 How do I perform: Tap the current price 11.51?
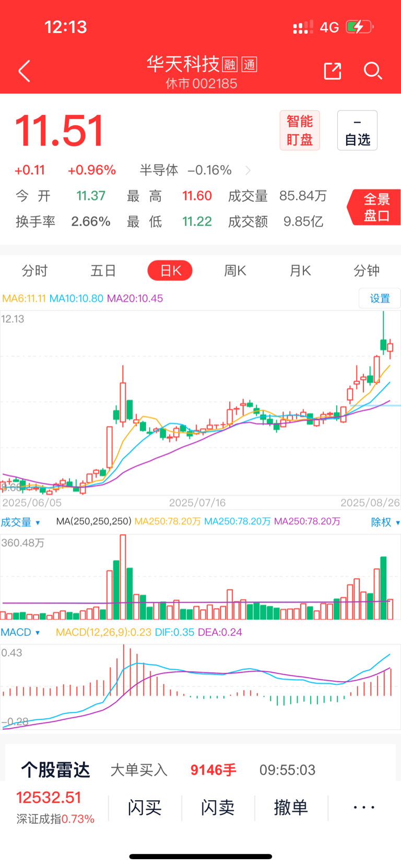(x=60, y=131)
